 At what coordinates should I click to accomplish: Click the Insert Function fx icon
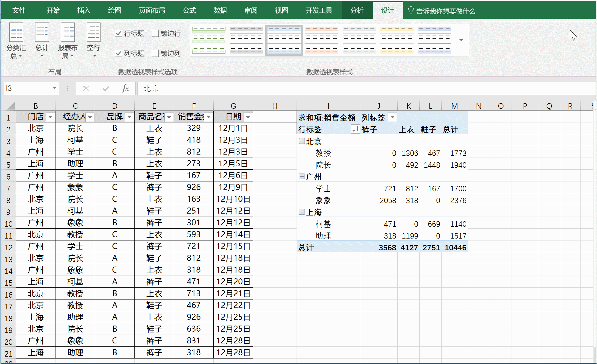pyautogui.click(x=125, y=88)
